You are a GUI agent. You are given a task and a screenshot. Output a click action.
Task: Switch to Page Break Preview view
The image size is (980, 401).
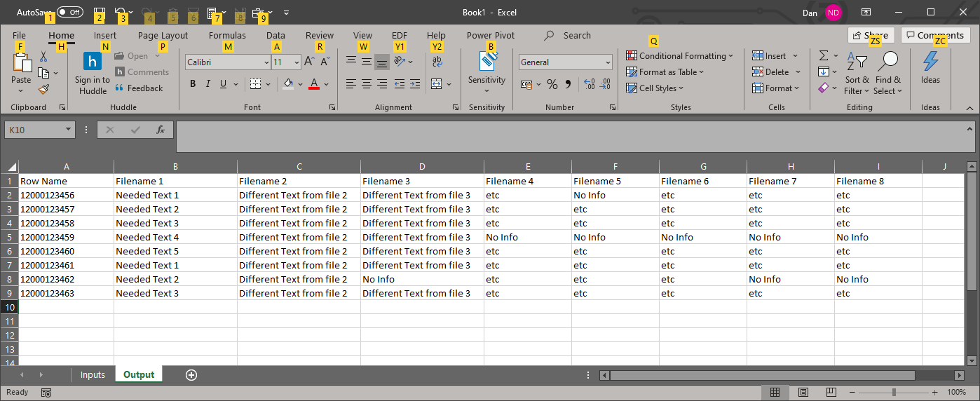tap(831, 392)
